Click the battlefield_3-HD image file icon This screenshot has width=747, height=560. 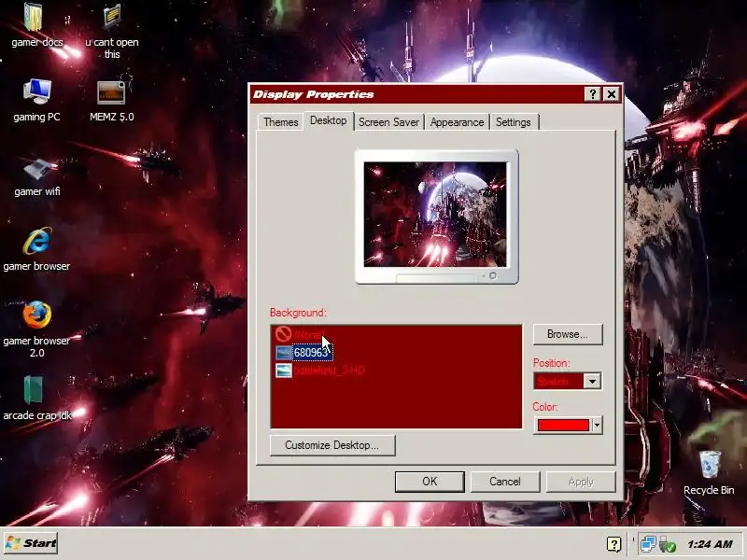coord(284,371)
